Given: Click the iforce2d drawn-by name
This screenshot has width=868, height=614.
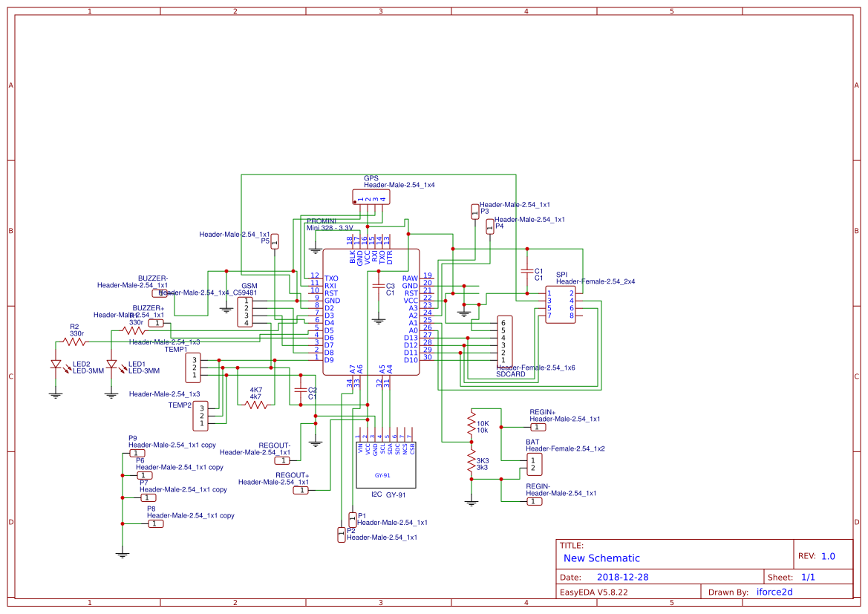Looking at the screenshot, I should pyautogui.click(x=773, y=591).
